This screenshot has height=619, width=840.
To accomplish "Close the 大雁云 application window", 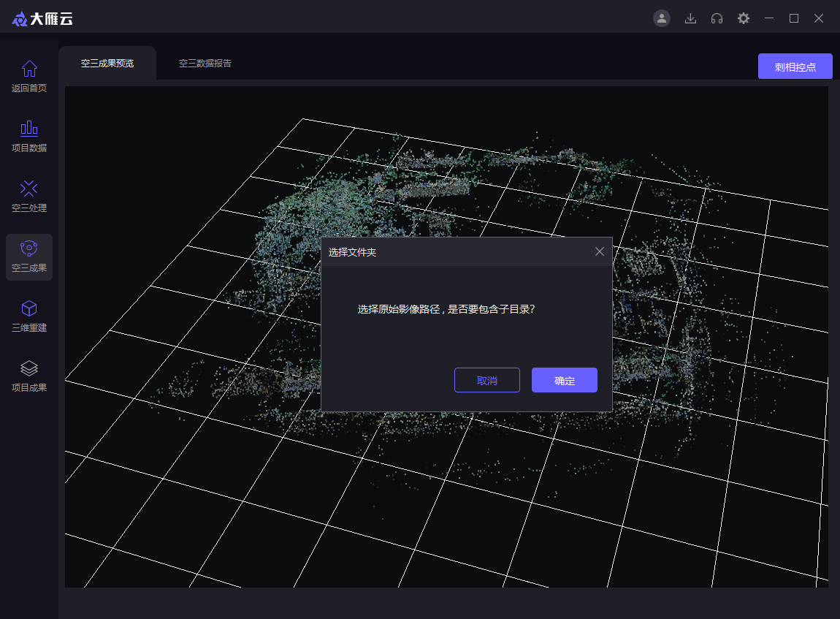I will coord(819,18).
